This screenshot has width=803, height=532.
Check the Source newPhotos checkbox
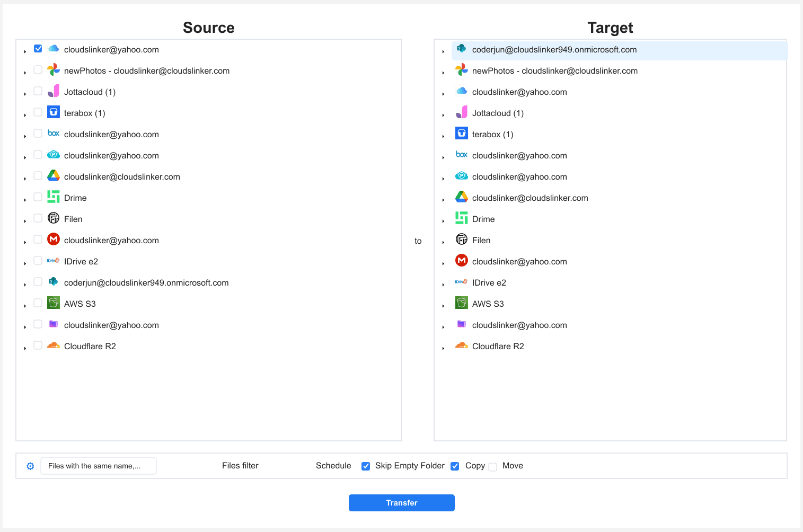tap(38, 69)
